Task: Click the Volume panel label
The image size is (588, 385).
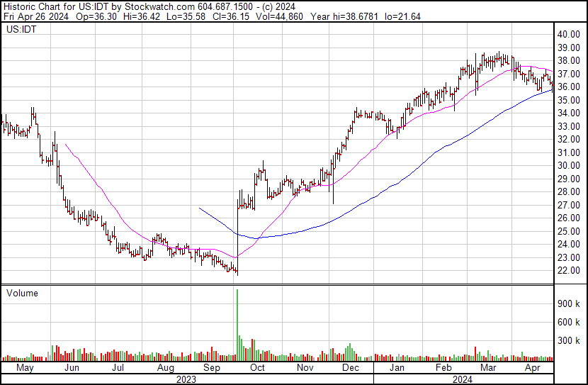Action: (x=22, y=294)
